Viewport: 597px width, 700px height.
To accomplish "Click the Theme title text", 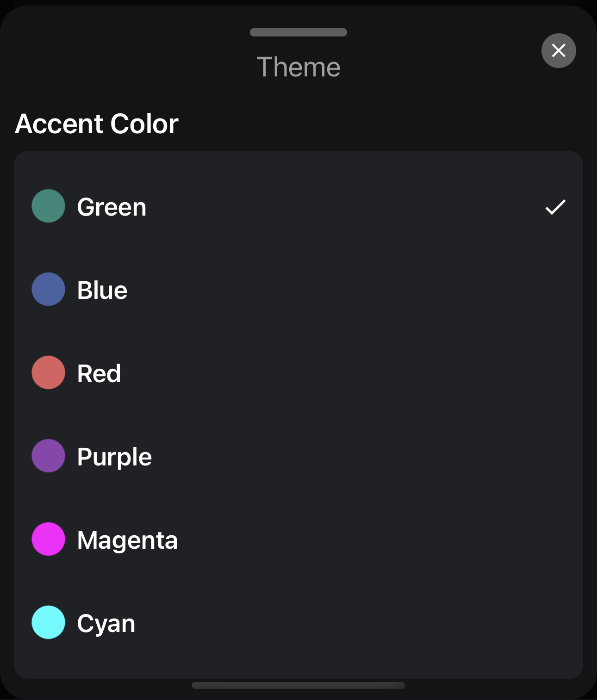I will 298,67.
